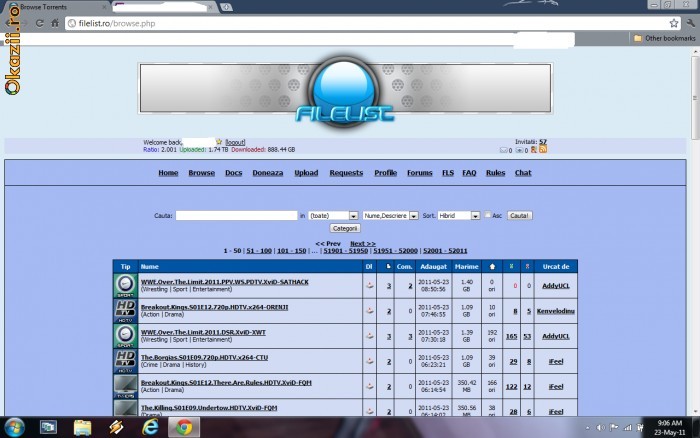
Task: Click the Categorii button
Action: tap(344, 228)
